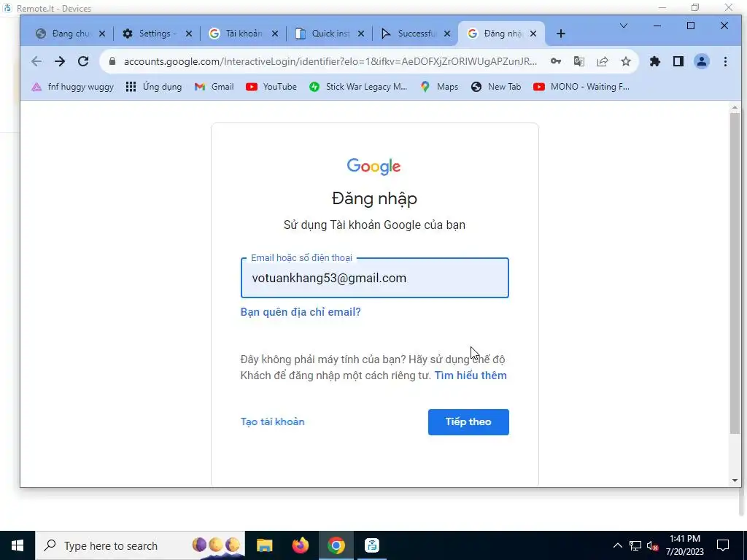Open the Chrome profile avatar

pos(702,61)
